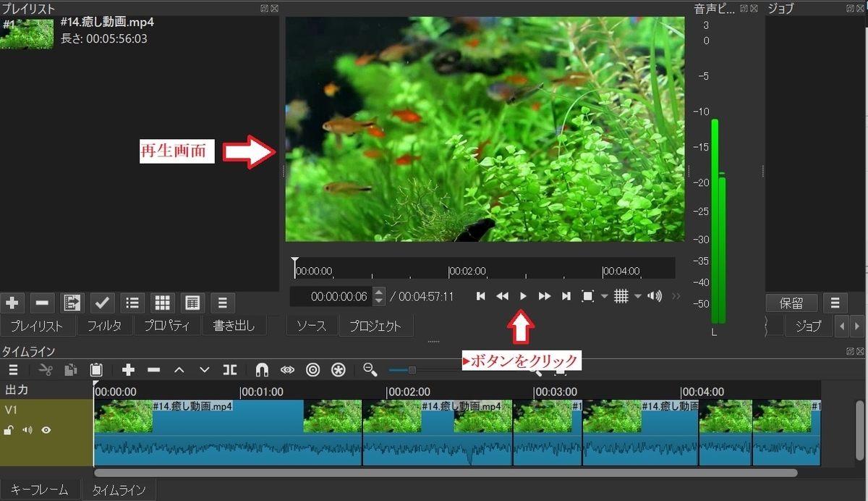Image resolution: width=868 pixels, height=501 pixels.
Task: Select playlist thumbnail #14.癒し動画.mp4
Action: point(27,33)
